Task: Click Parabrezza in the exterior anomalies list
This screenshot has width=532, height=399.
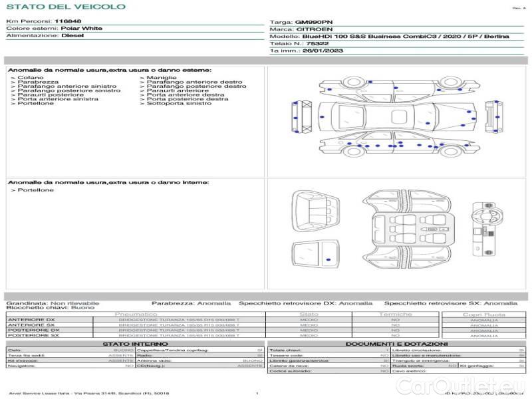Action: pyautogui.click(x=38, y=82)
